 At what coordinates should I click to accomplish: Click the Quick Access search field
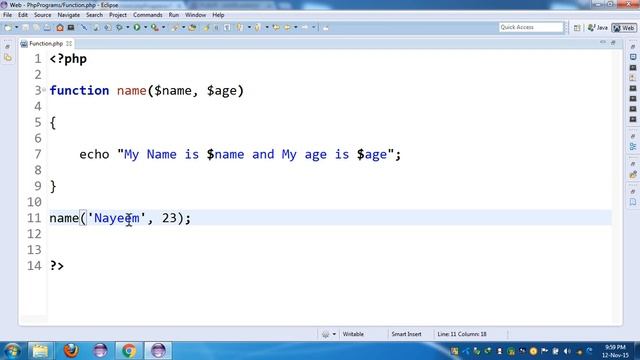pos(531,27)
